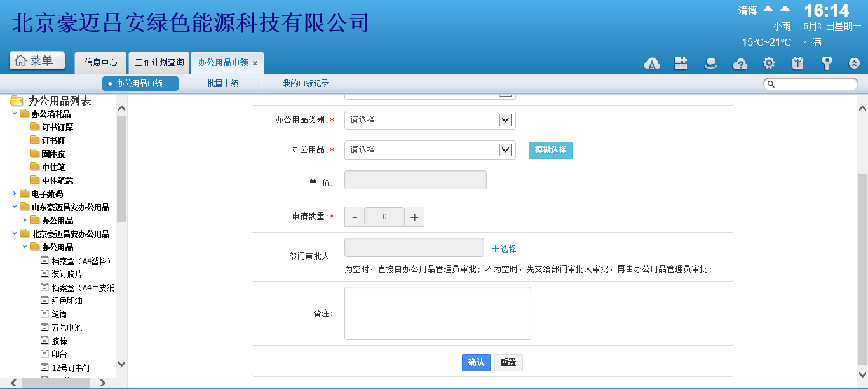The height and width of the screenshot is (389, 868).
Task: Expand the 电子数码 tree folder
Action: [15, 193]
